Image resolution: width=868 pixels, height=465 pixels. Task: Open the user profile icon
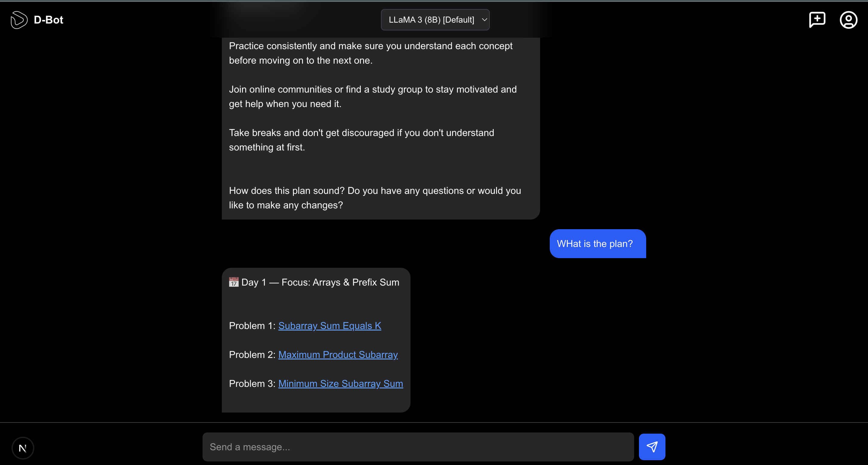[x=848, y=20]
